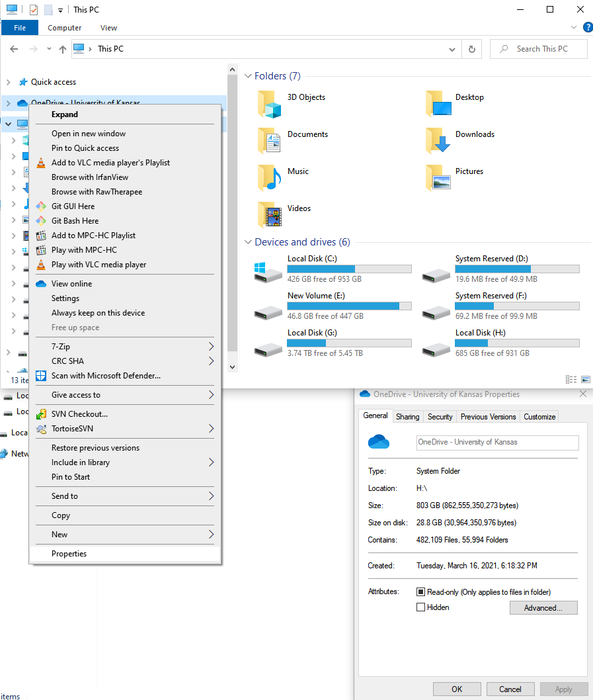The height and width of the screenshot is (700, 593).
Task: Open the Desktop folder icon
Action: coord(438,104)
